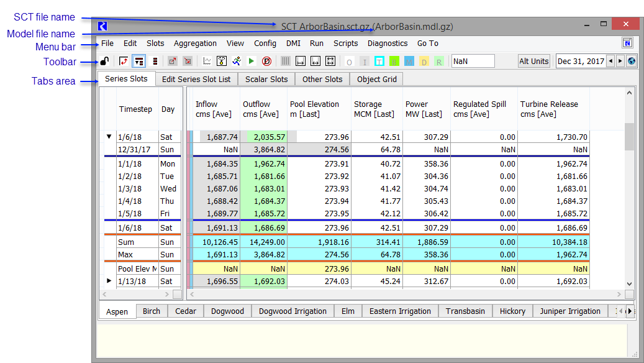This screenshot has height=363, width=644.
Task: Open the Aggregation menu
Action: click(x=195, y=44)
